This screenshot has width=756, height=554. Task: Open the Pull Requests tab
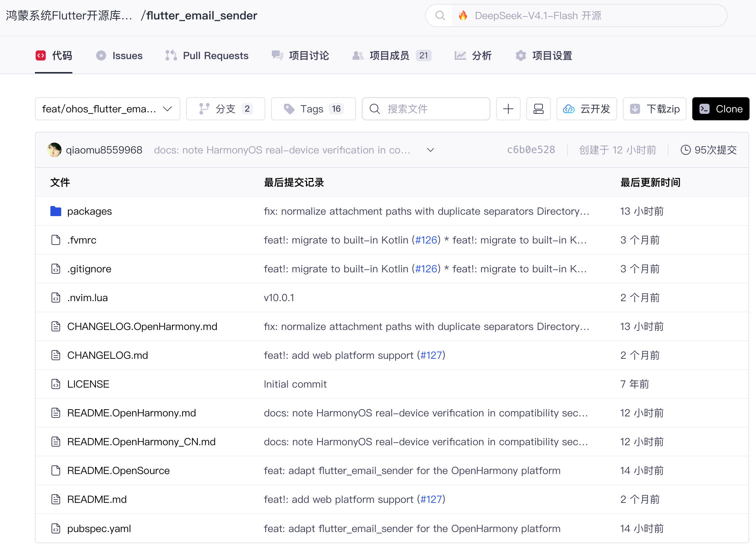207,55
